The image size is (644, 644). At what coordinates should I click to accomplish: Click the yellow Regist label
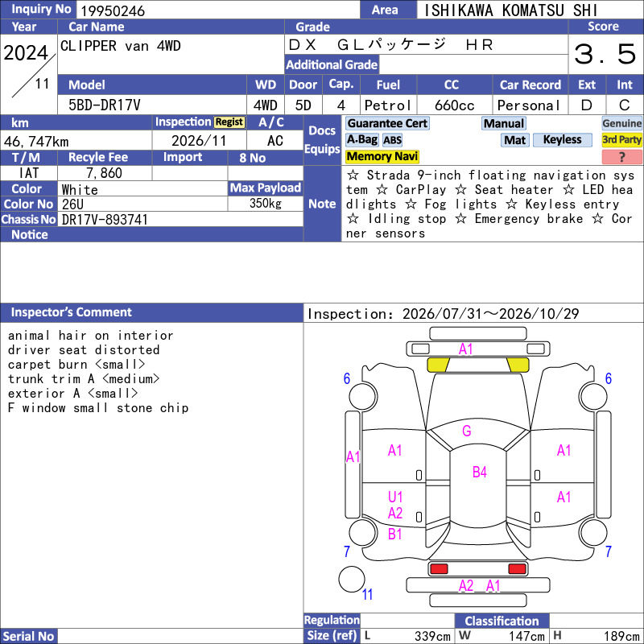[229, 122]
